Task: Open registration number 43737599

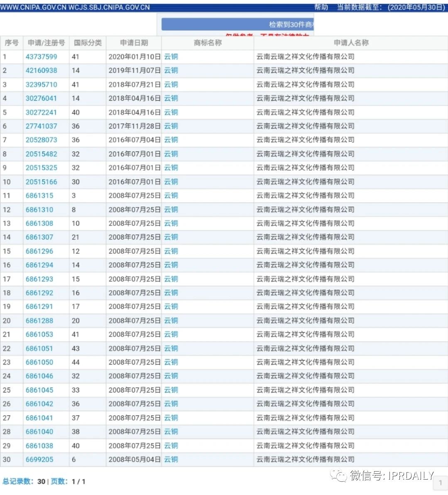Action: pyautogui.click(x=41, y=57)
